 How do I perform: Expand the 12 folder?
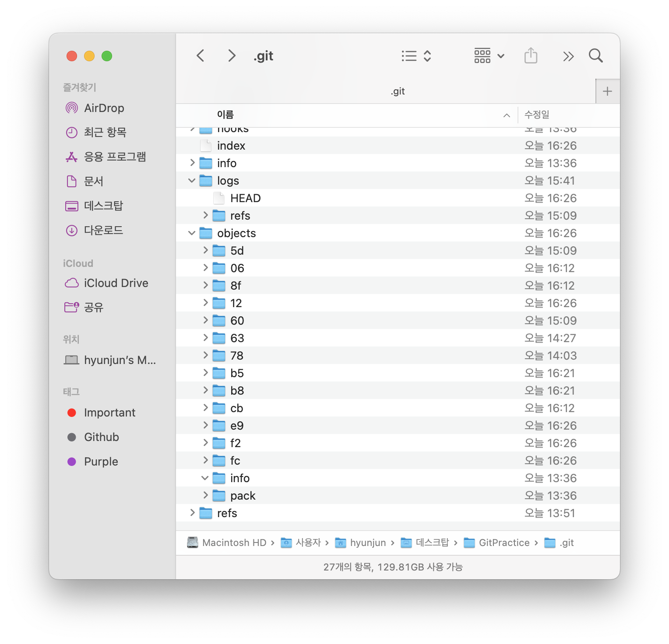(205, 303)
